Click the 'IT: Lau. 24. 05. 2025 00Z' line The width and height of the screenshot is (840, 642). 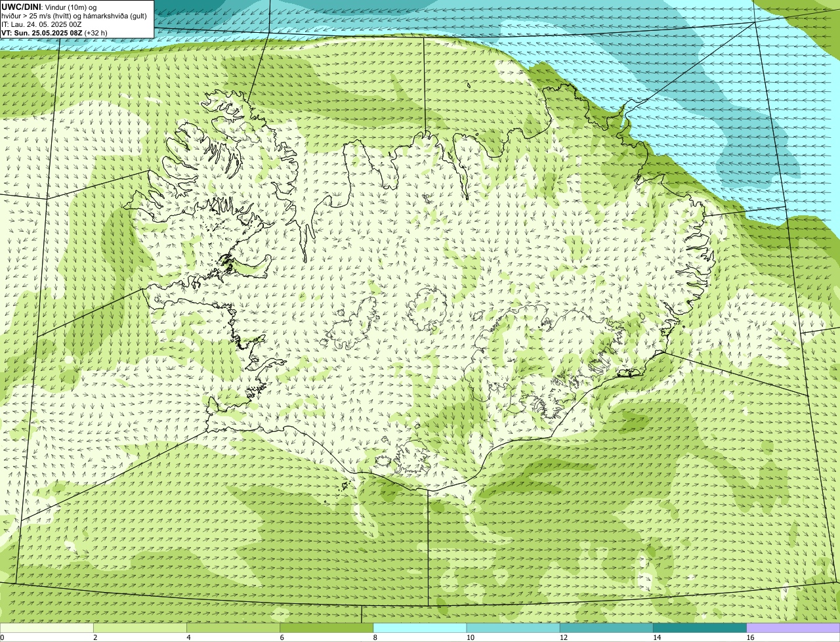41,24
